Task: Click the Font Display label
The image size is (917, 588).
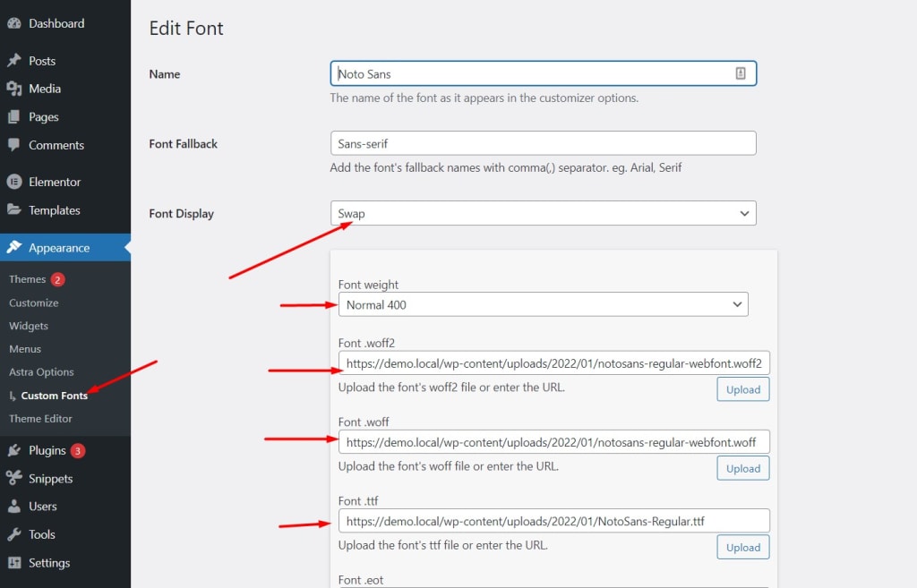Action: coord(181,213)
